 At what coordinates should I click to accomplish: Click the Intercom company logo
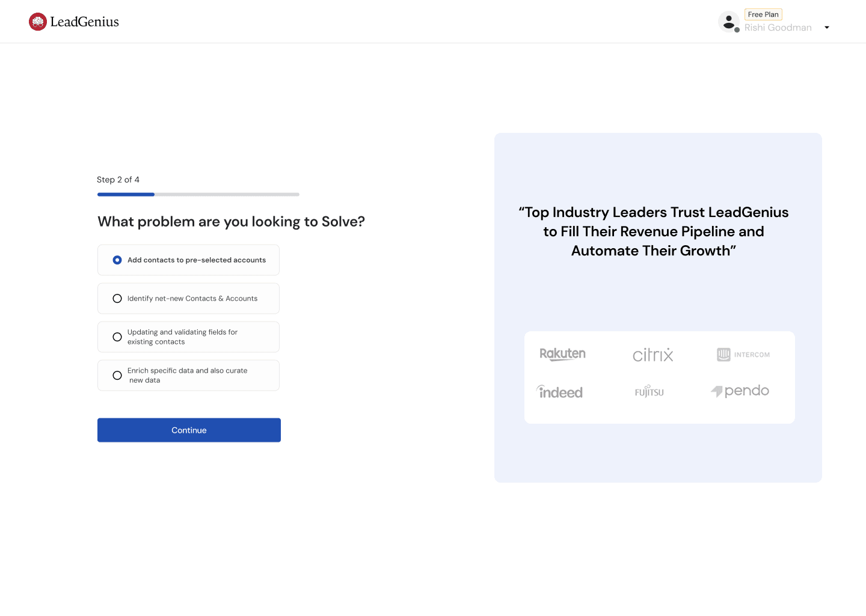[x=742, y=354]
